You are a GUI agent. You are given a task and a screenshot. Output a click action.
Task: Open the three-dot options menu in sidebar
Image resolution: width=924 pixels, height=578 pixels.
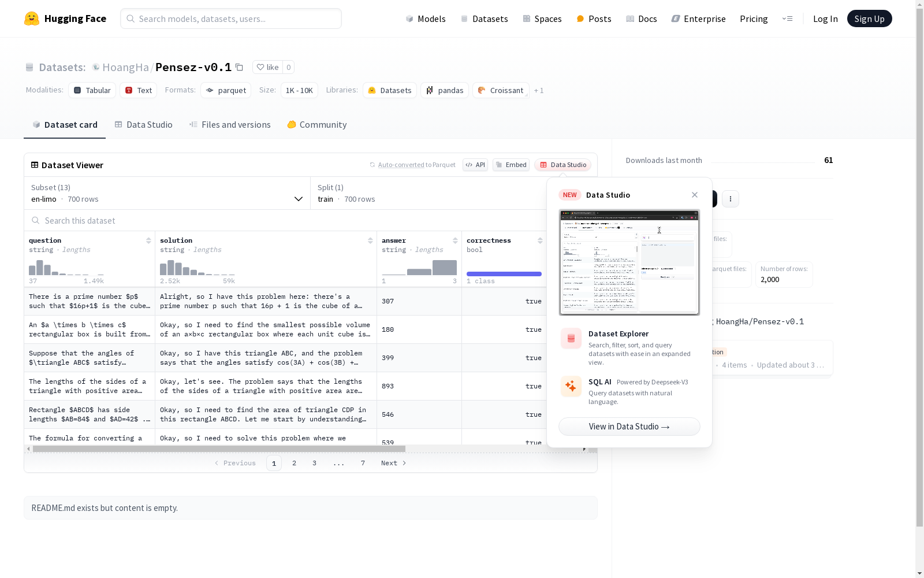coord(731,199)
